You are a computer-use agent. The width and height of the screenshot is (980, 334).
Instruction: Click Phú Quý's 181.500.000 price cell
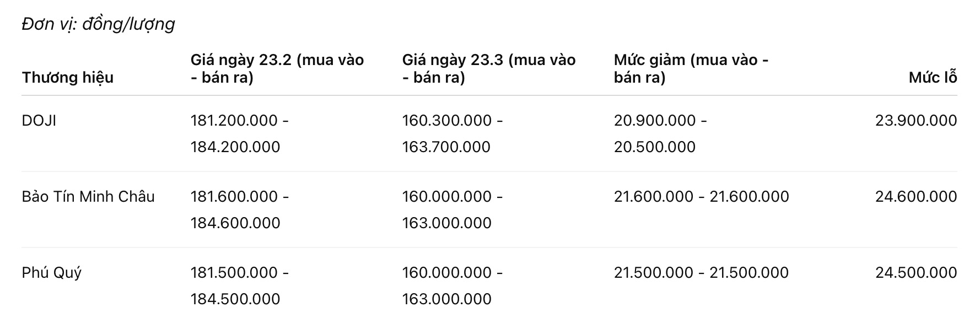(x=239, y=285)
